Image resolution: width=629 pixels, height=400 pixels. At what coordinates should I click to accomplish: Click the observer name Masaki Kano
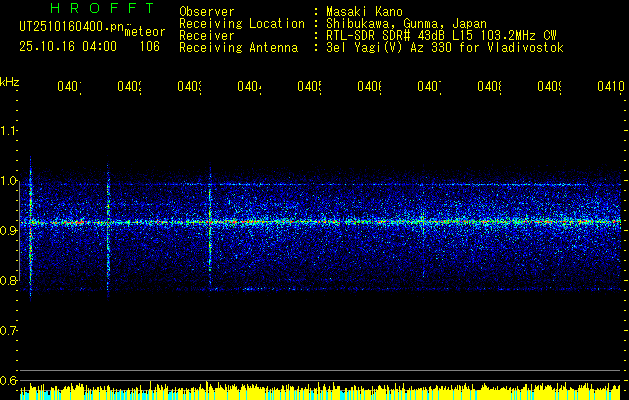click(x=364, y=11)
